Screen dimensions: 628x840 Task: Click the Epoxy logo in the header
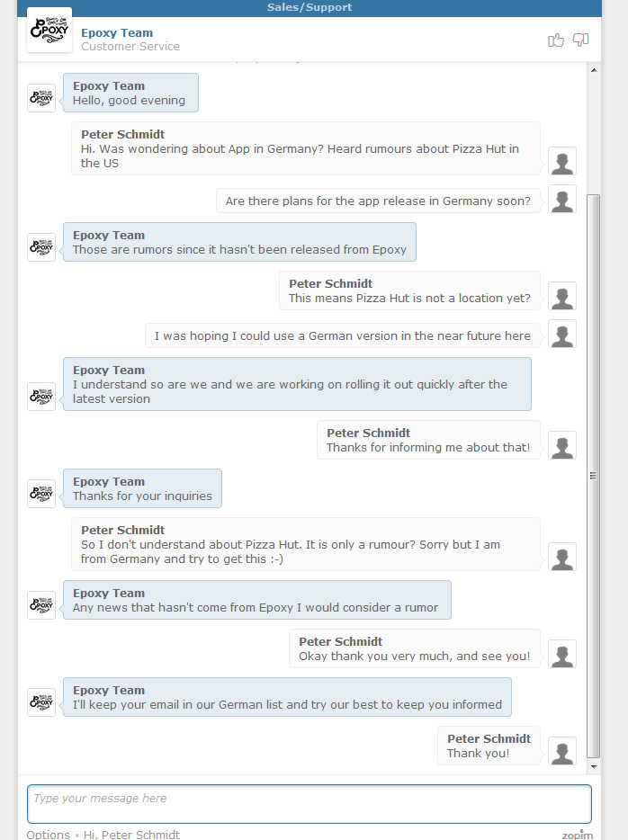pyautogui.click(x=49, y=31)
